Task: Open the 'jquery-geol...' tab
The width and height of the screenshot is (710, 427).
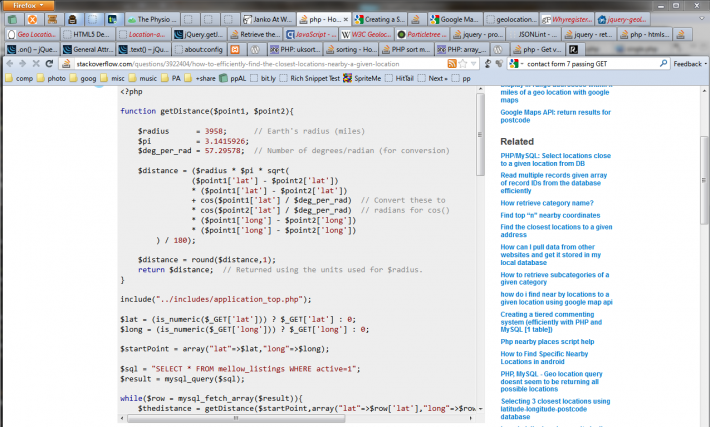Action: pyautogui.click(x=622, y=19)
